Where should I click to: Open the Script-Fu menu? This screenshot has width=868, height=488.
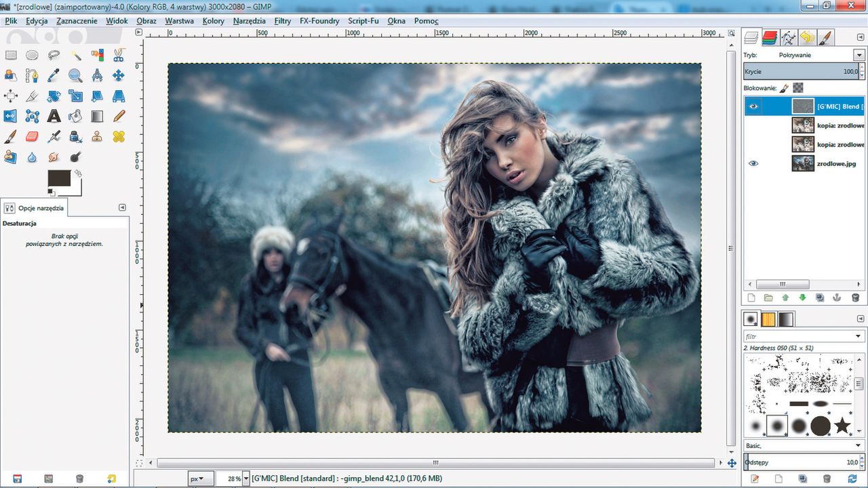363,21
